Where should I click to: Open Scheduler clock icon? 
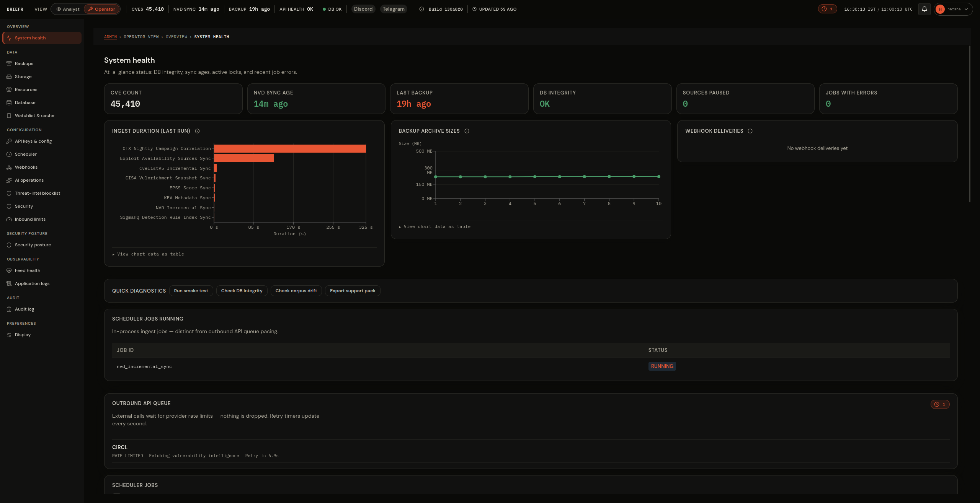click(9, 154)
